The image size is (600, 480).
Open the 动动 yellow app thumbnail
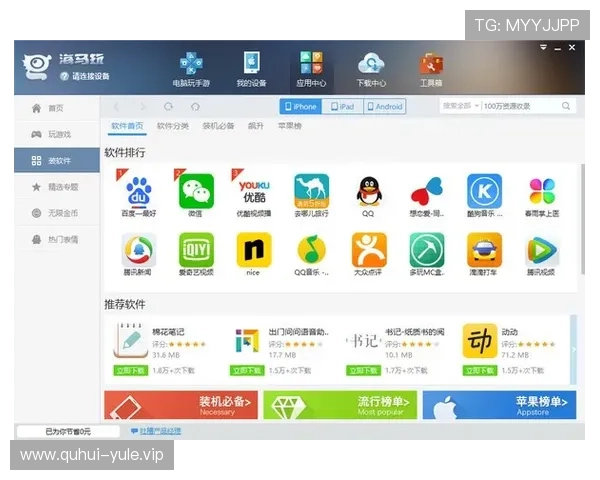pos(479,340)
